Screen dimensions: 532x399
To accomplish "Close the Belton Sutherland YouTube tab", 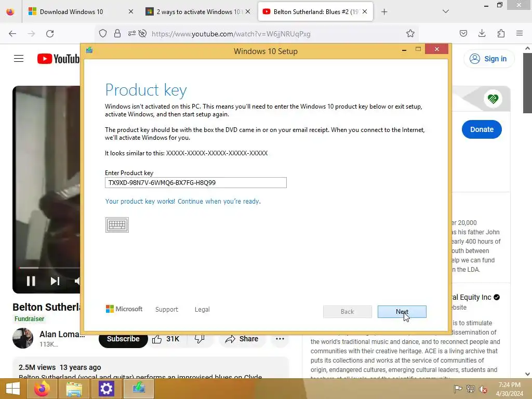I will point(365,11).
